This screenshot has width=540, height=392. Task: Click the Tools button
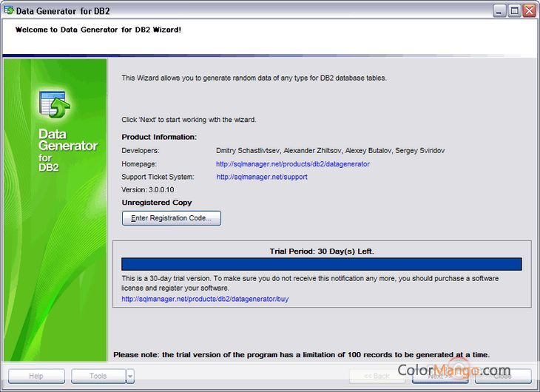coord(98,376)
